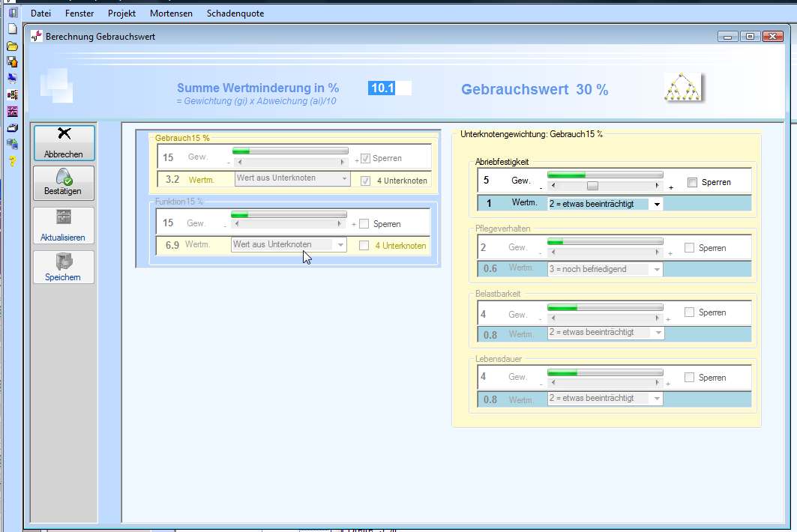Image resolution: width=797 pixels, height=532 pixels.
Task: Open the Abriebfestigkeit rating dropdown
Action: click(x=657, y=204)
